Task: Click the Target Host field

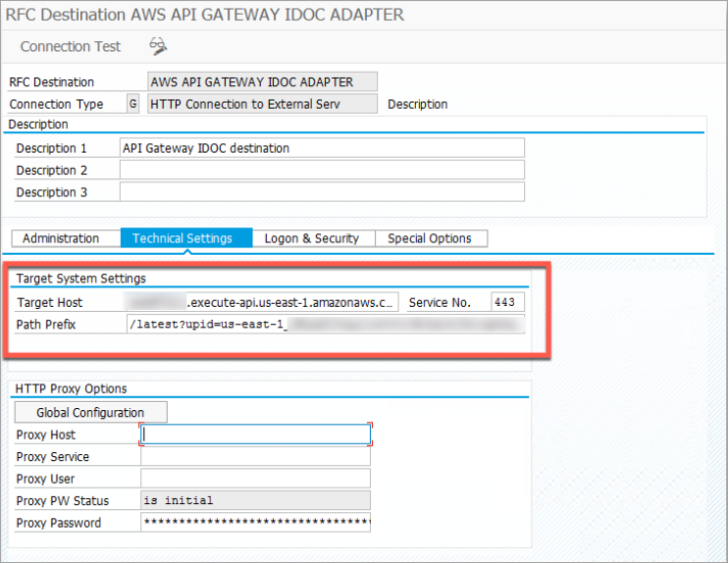Action: coord(262,302)
